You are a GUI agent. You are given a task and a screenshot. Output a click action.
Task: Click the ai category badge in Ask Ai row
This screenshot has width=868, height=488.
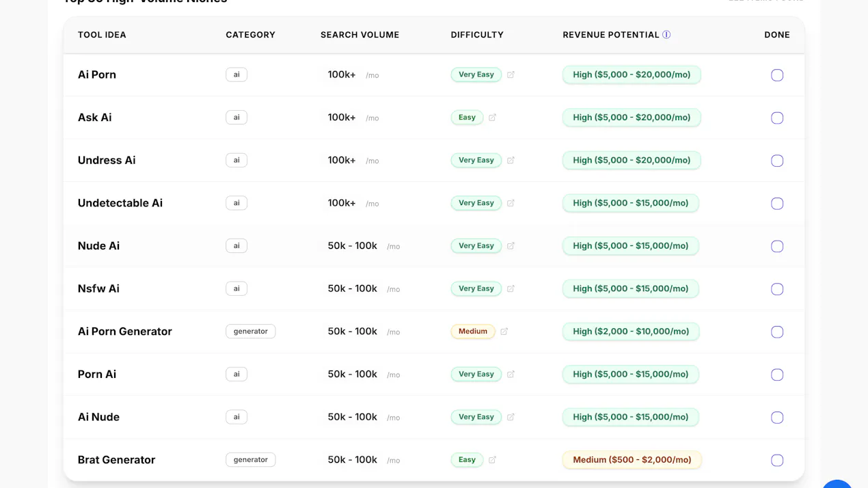(x=236, y=118)
